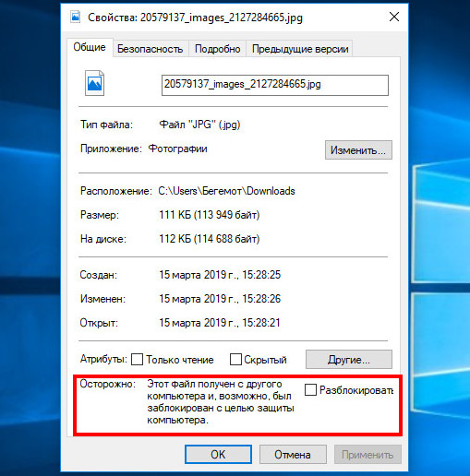Click the image icon in the title bar
The width and height of the screenshot is (470, 476).
click(x=76, y=17)
